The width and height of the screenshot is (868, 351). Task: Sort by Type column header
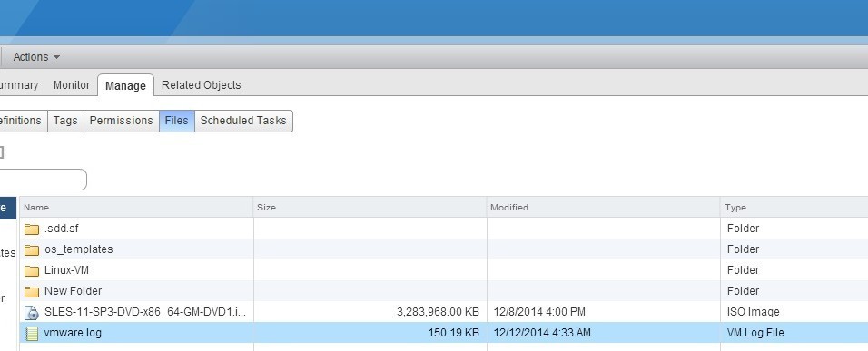click(794, 208)
